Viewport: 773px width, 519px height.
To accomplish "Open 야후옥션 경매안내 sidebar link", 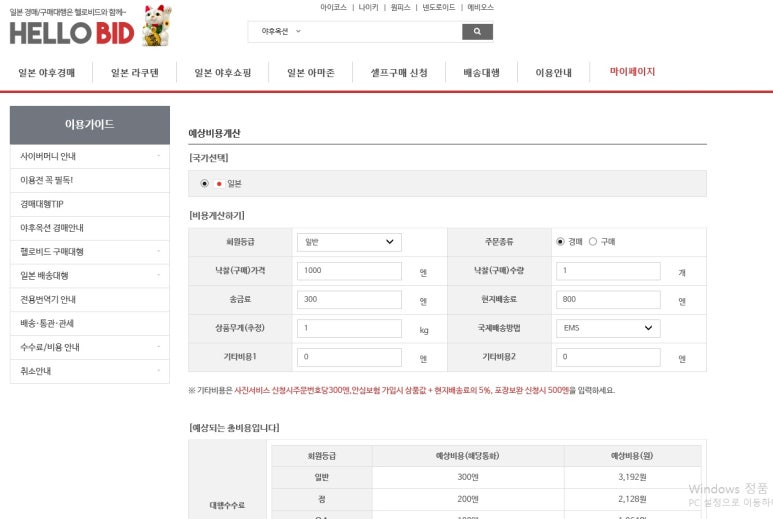I will 52,228.
